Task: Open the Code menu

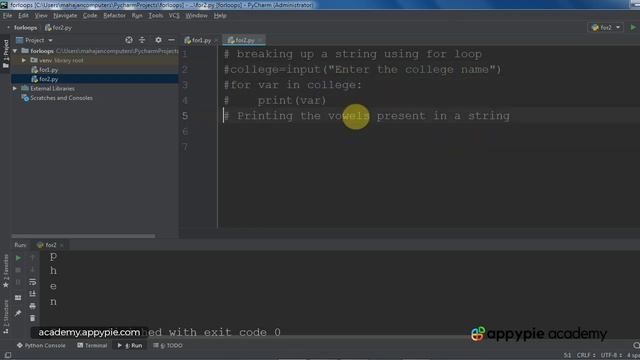Action: [x=90, y=16]
